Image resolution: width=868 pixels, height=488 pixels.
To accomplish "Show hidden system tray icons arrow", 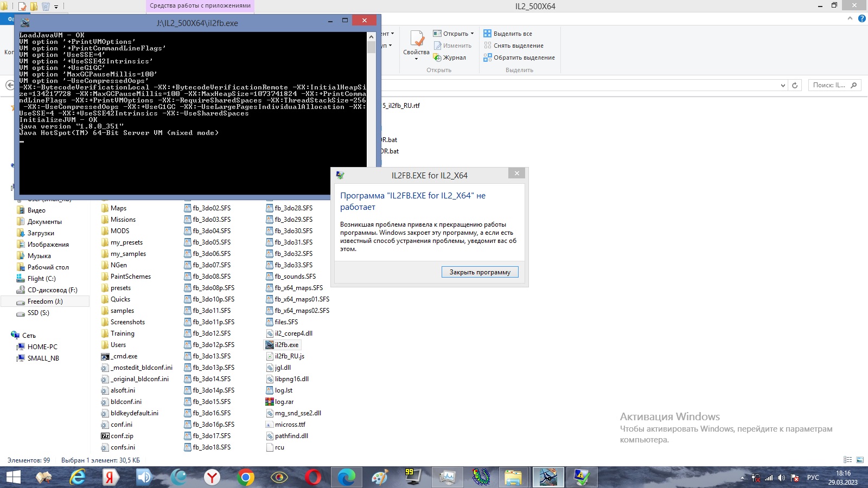I will coord(742,478).
